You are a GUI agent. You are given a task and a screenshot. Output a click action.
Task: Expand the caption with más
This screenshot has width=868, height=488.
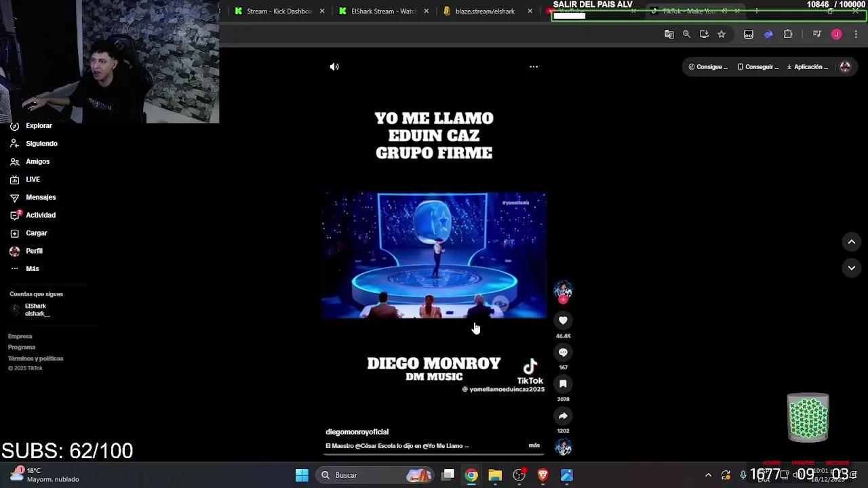(534, 445)
